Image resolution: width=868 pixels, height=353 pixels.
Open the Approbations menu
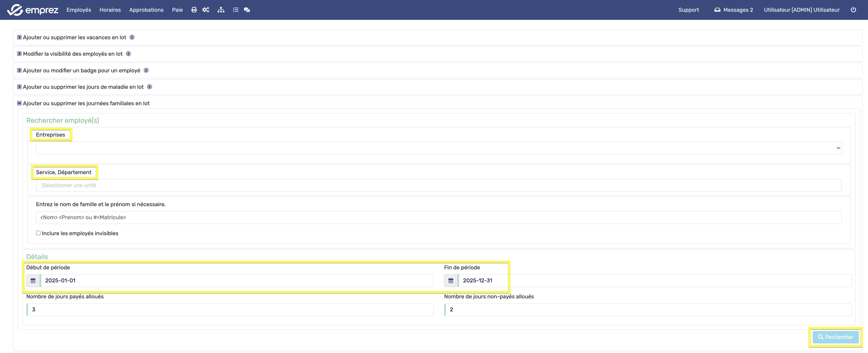click(146, 10)
